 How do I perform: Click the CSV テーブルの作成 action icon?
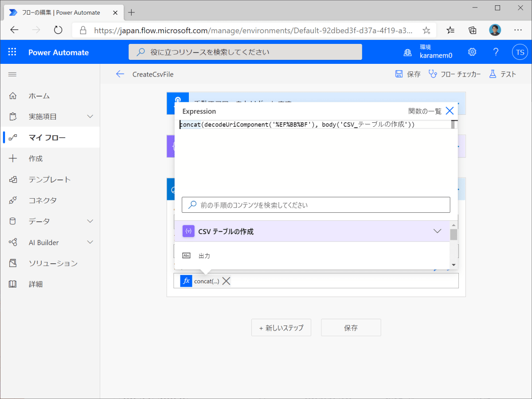188,231
